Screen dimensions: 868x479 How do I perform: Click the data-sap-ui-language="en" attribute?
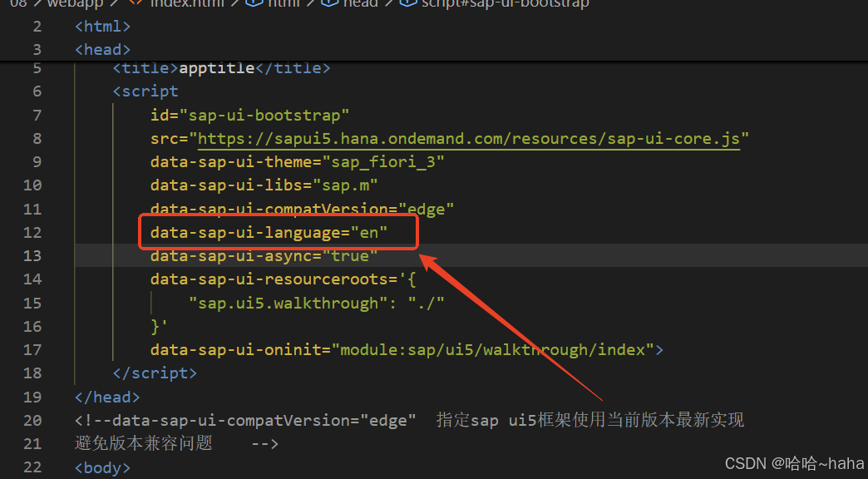[x=269, y=233]
